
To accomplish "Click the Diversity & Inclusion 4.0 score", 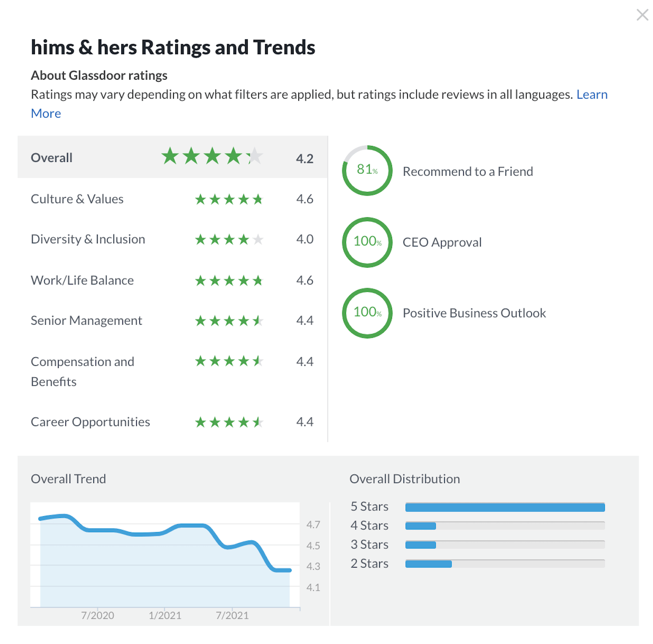I will [305, 239].
